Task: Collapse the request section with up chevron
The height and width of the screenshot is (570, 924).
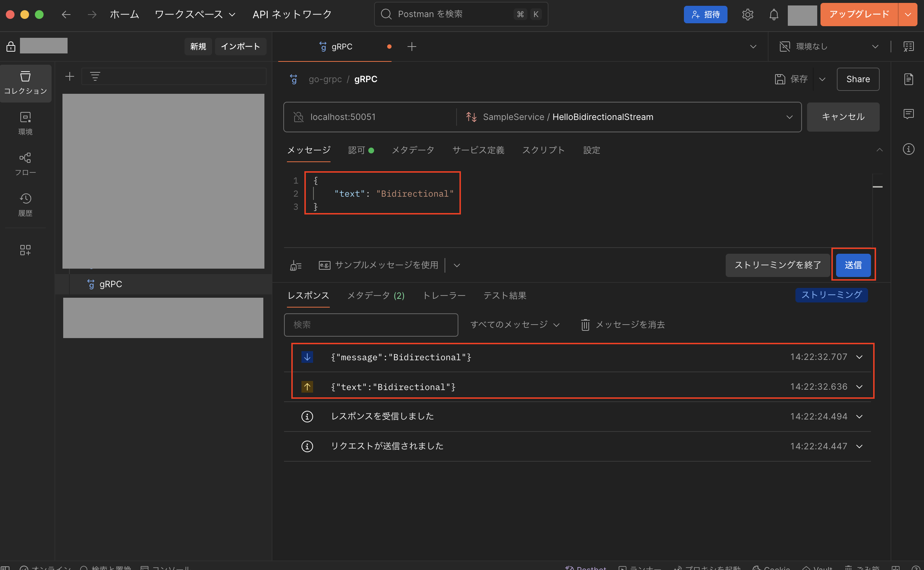Action: [880, 150]
